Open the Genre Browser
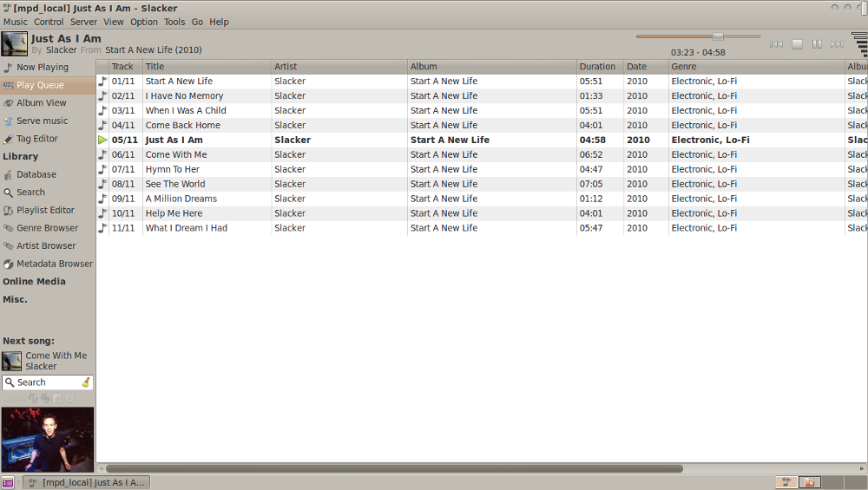The width and height of the screenshot is (868, 490). (47, 228)
